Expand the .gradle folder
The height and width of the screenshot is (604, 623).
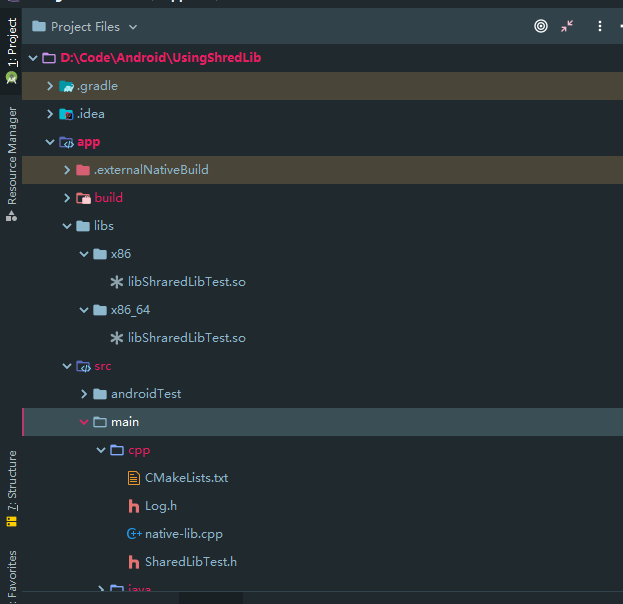(50, 86)
